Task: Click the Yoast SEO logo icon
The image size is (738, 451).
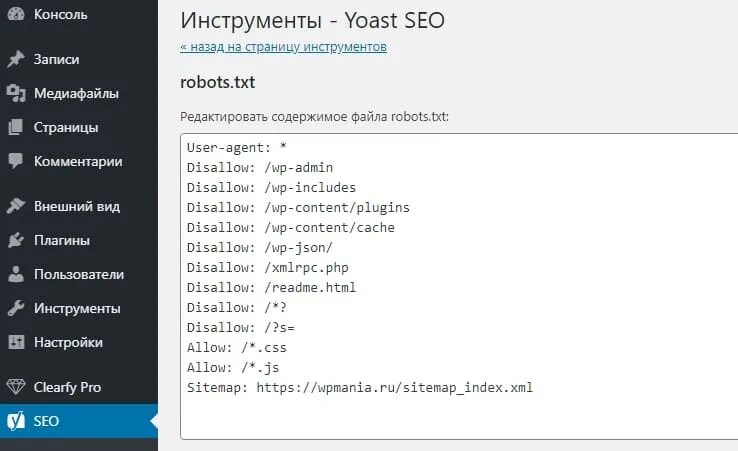Action: click(x=15, y=421)
